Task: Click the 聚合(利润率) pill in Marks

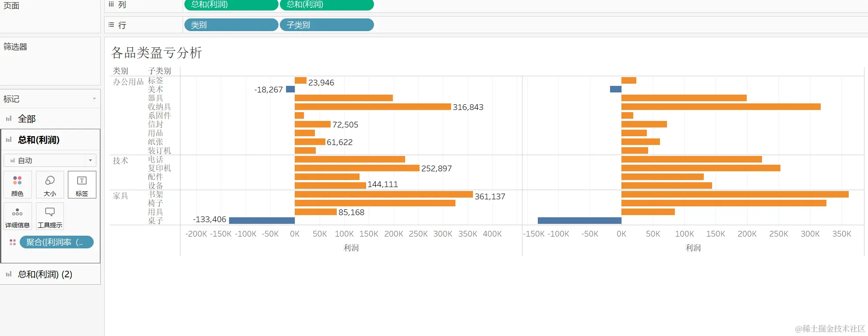Action: [x=56, y=242]
